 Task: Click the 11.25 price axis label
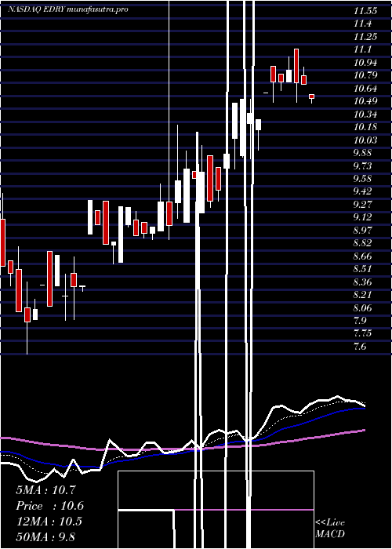(x=365, y=37)
